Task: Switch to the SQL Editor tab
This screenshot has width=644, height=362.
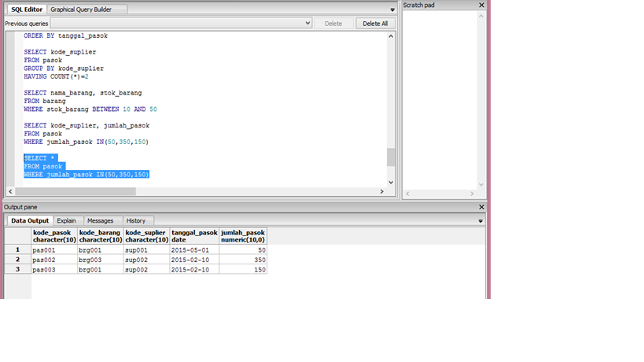Action: coord(27,9)
